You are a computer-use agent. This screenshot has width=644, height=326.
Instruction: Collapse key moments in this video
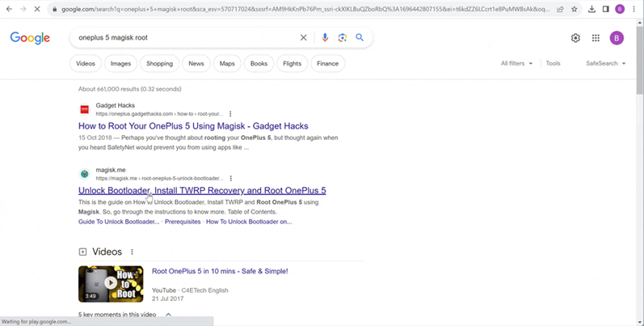tap(168, 315)
